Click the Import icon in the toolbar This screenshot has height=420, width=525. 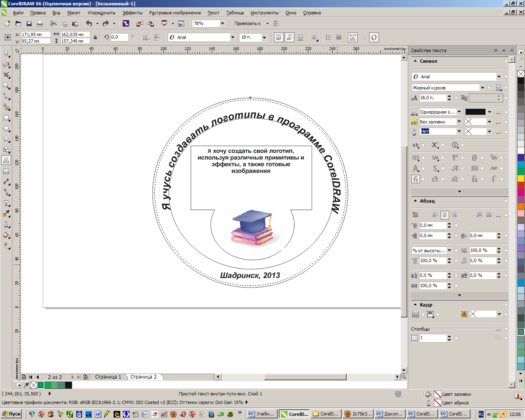tap(140, 23)
